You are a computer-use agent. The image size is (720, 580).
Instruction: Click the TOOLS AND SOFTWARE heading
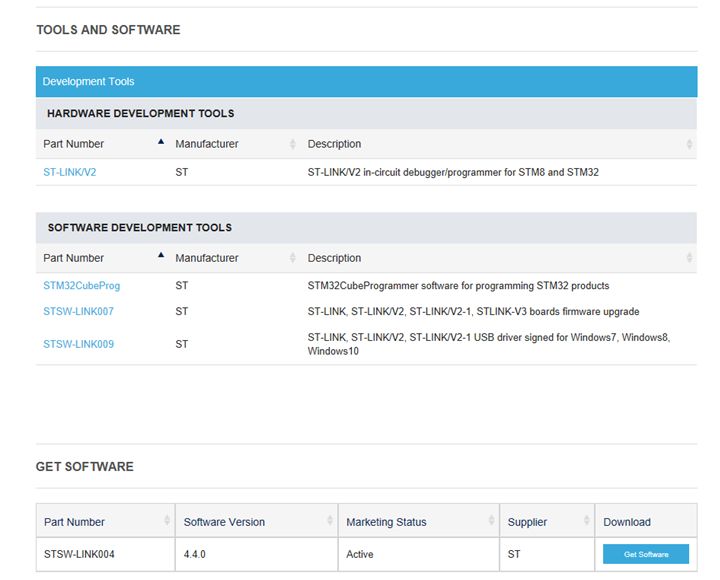pos(108,30)
